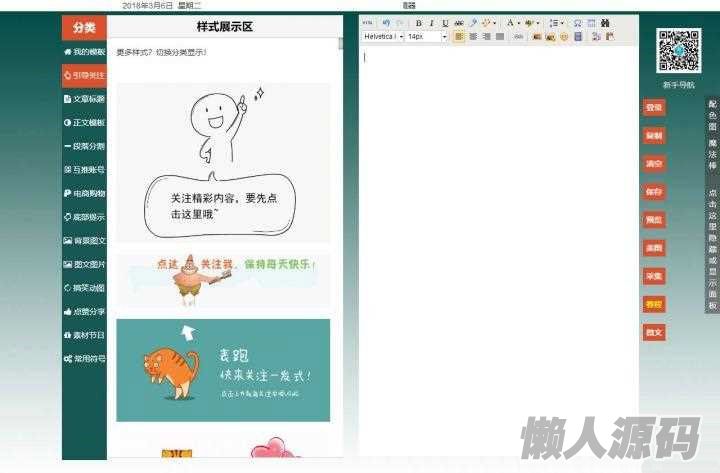Open the line spacing dropdown arrow
Screen dimensions: 720x473
point(562,23)
